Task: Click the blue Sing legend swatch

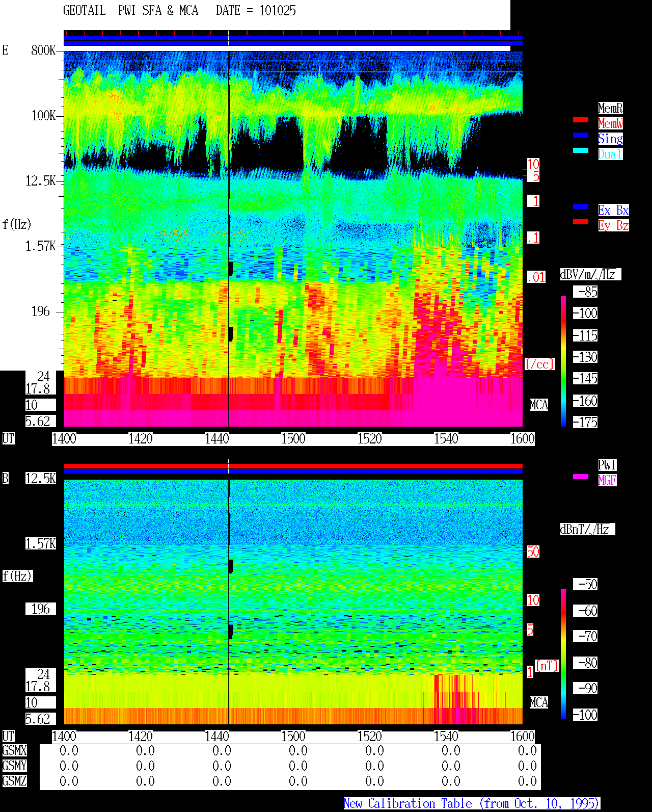Action: click(x=581, y=135)
